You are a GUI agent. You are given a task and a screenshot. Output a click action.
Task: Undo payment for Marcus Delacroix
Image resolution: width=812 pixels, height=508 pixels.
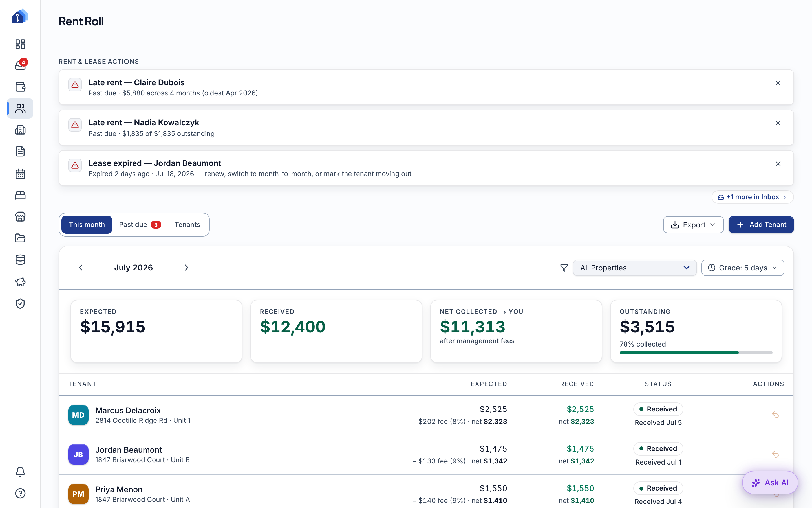coord(775,415)
